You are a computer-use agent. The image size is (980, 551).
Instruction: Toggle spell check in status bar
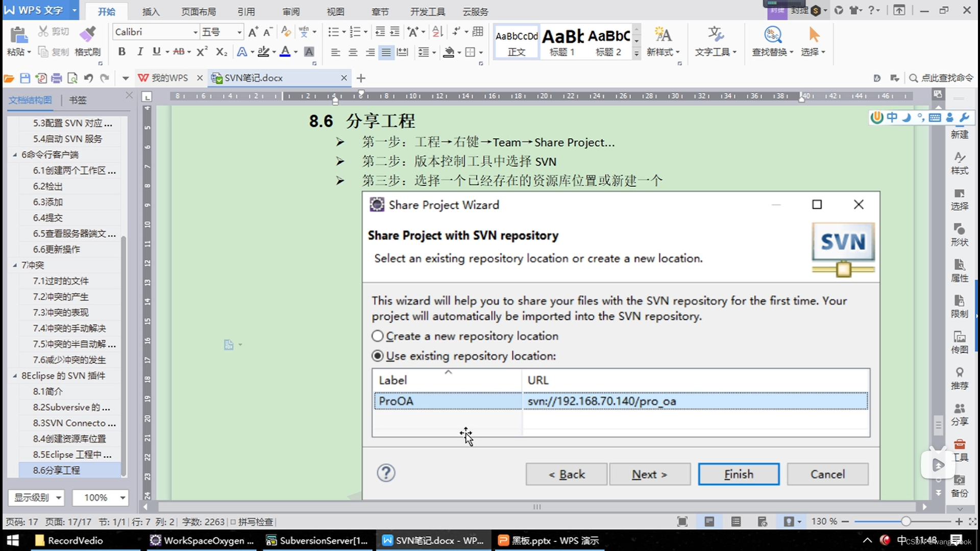[252, 521]
